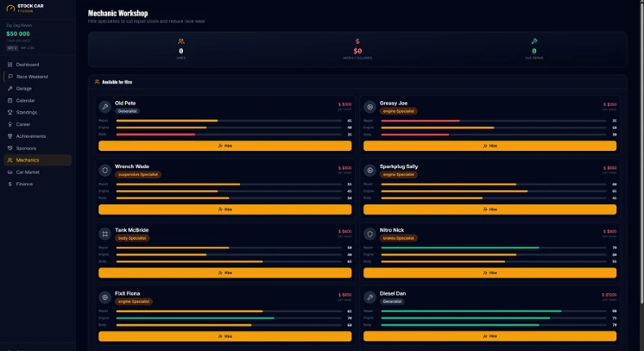This screenshot has width=644, height=351.
Task: Click Diesel Dan's wrench avatar icon
Action: (369, 297)
